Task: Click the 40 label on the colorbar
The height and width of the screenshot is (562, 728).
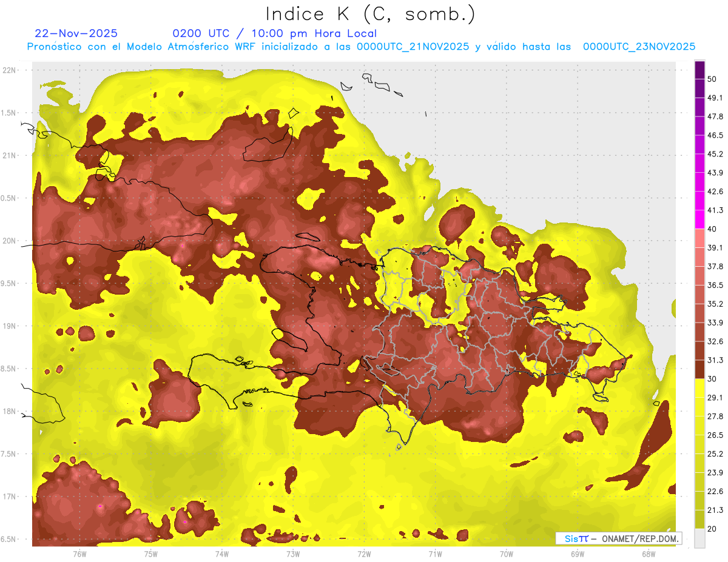Action: (x=712, y=229)
